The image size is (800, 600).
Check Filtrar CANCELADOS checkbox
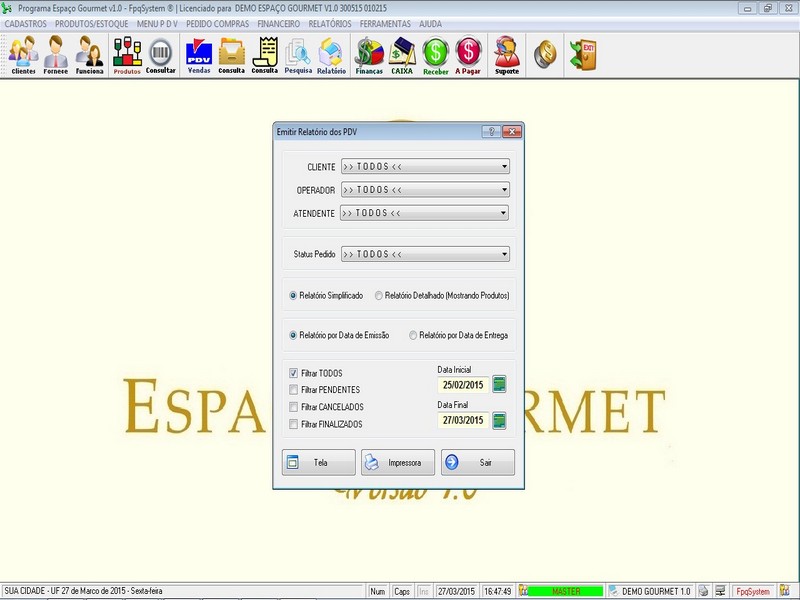[x=293, y=407]
